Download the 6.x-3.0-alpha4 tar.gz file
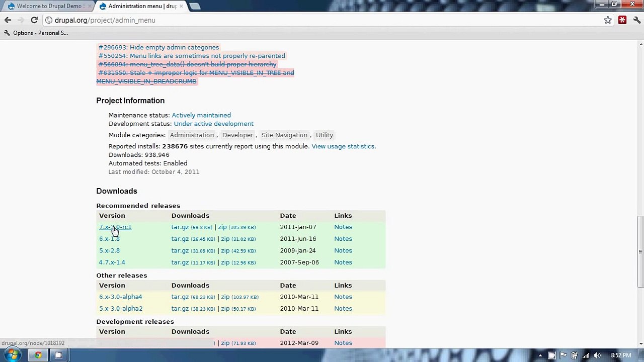Image resolution: width=644 pixels, height=362 pixels. coord(180,297)
